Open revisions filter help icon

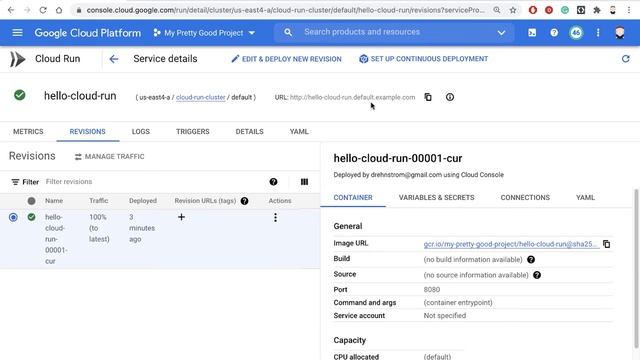click(x=273, y=182)
